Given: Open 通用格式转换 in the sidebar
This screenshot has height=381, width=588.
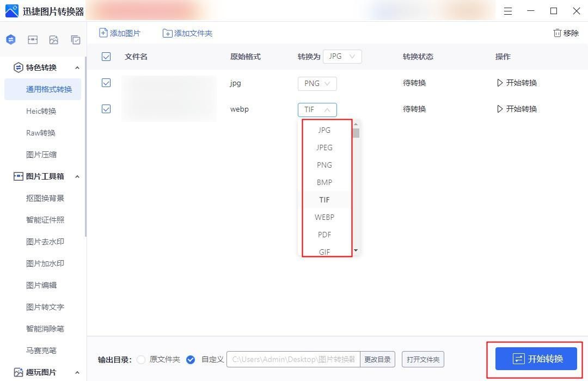Looking at the screenshot, I should coord(43,89).
